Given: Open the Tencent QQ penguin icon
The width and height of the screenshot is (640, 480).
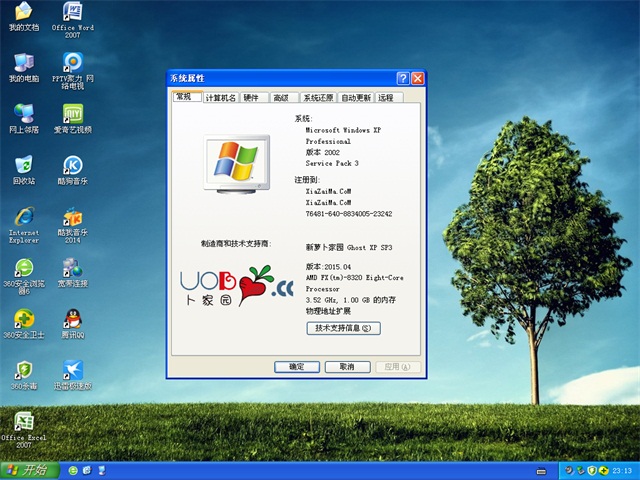Looking at the screenshot, I should click(x=72, y=319).
